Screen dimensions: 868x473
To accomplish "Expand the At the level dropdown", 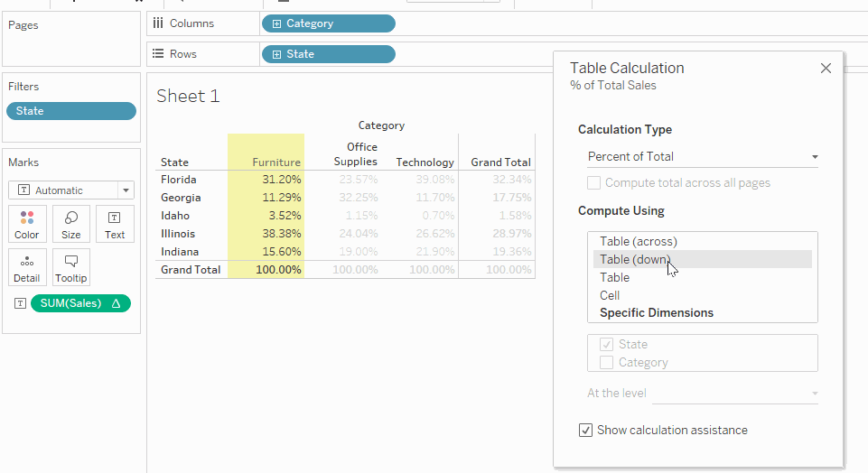I will [736, 394].
